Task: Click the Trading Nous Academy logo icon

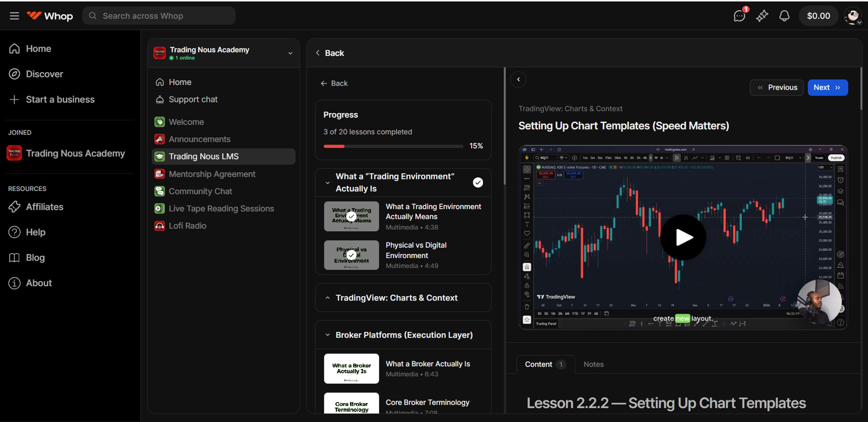Action: (x=159, y=53)
